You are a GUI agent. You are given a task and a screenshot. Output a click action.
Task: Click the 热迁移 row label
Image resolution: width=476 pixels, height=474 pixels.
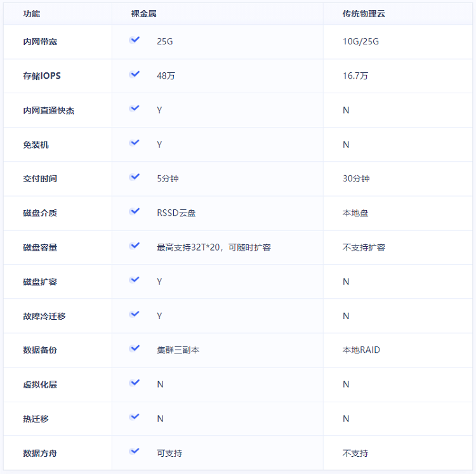[x=36, y=419]
